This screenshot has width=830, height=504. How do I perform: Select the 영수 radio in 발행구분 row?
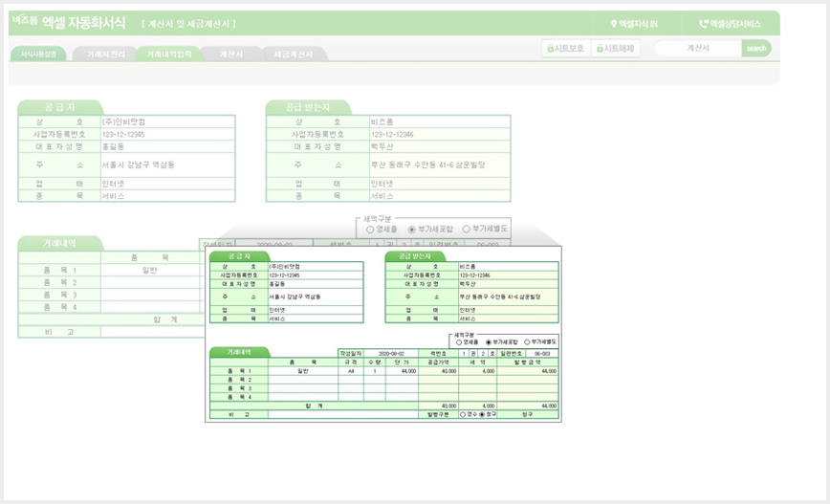pos(463,414)
